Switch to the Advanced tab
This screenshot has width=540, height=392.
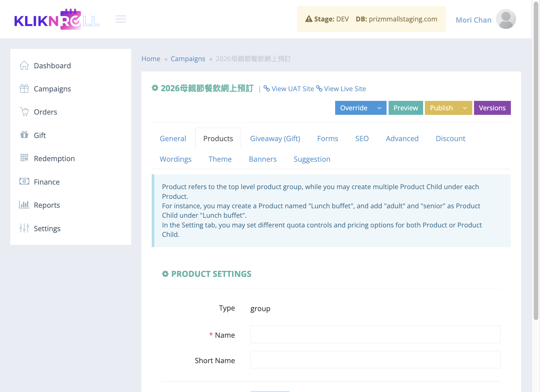click(x=402, y=139)
